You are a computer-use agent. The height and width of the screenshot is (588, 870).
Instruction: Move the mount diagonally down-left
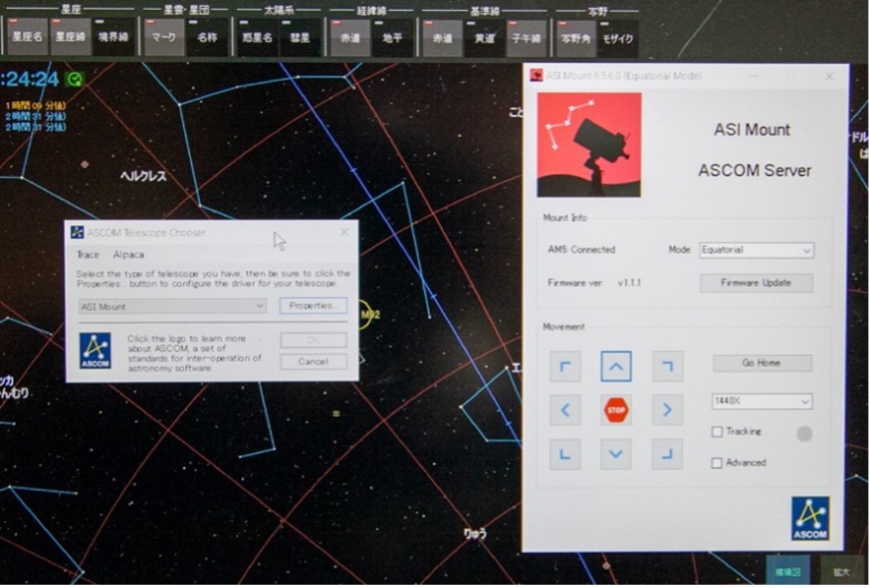click(565, 454)
